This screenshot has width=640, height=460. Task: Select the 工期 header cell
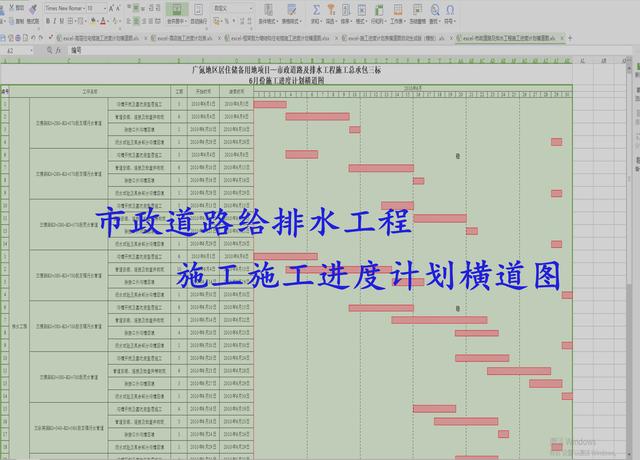[179, 91]
